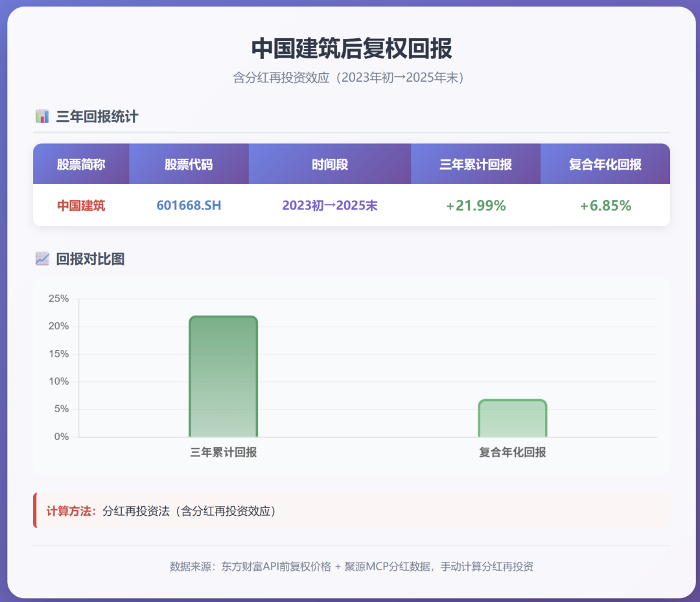Click the +21.99% cumulative return value
The image size is (700, 602).
476,205
